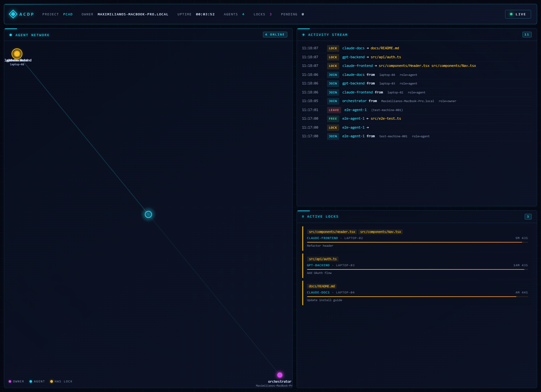This screenshot has width=541, height=392.
Task: Click timestamp 11:17:01 in activity stream
Action: [x=310, y=110]
